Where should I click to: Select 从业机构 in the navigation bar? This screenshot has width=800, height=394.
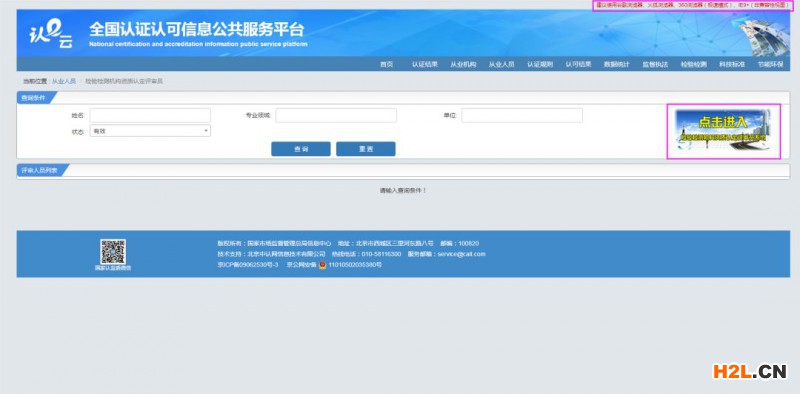coord(463,64)
